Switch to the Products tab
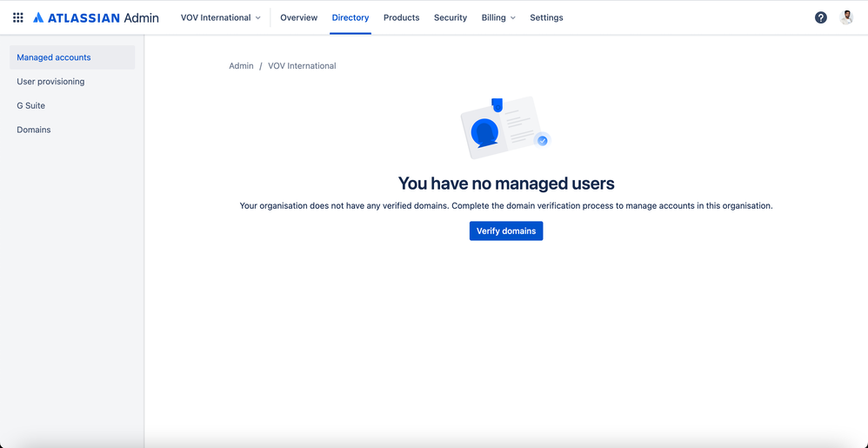 coord(401,17)
